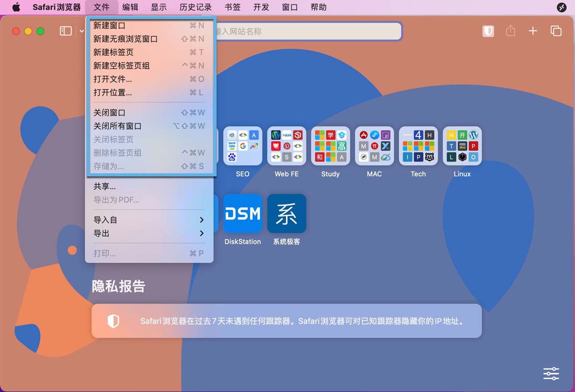Open start page customization via the sliders icon
The image size is (575, 392).
(551, 373)
